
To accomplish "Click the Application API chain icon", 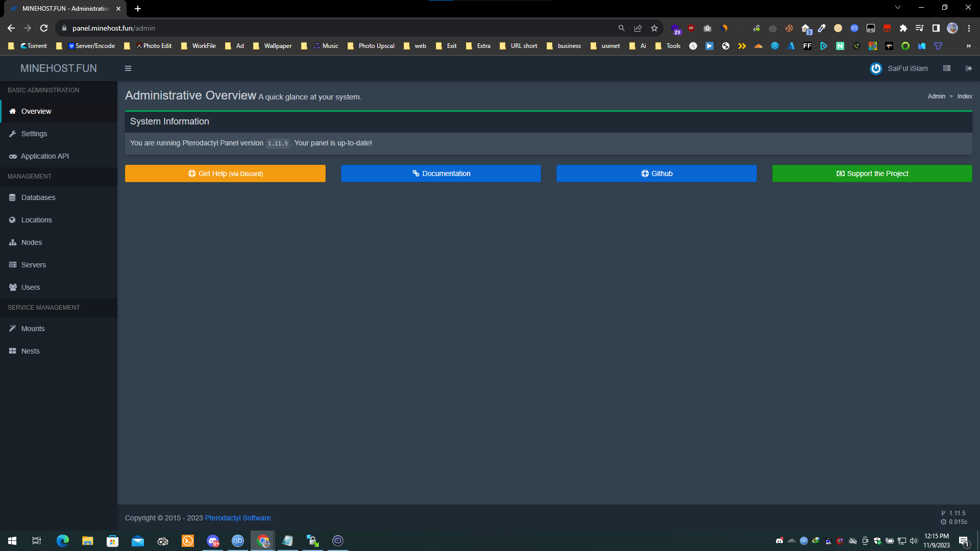I will tap(13, 156).
